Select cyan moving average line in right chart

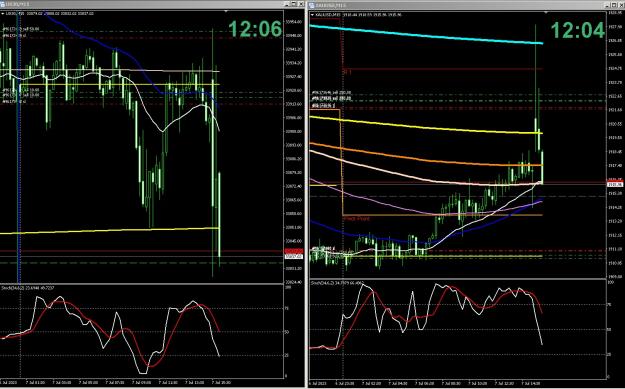click(426, 35)
